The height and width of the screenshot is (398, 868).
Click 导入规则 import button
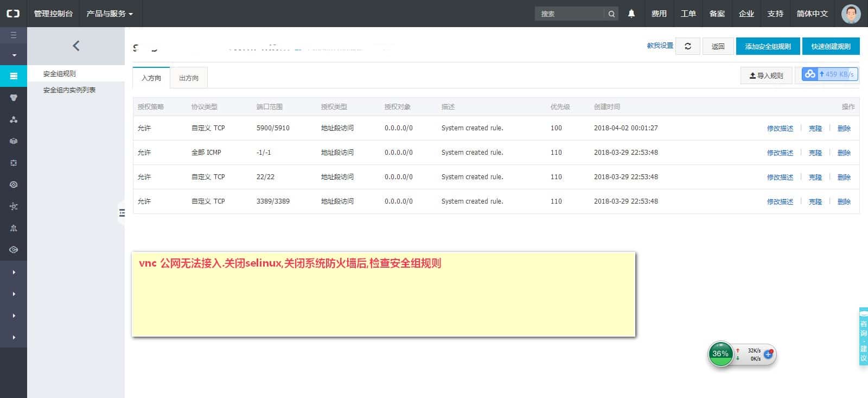[766, 75]
